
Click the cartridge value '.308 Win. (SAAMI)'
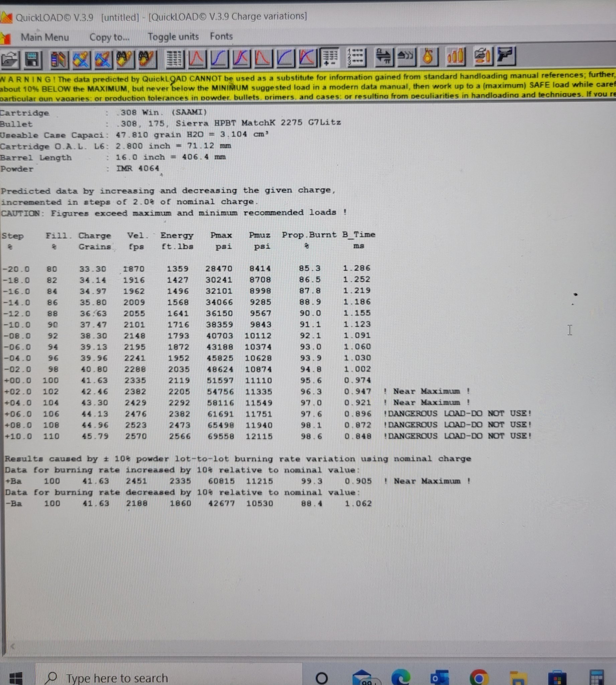[x=162, y=112]
